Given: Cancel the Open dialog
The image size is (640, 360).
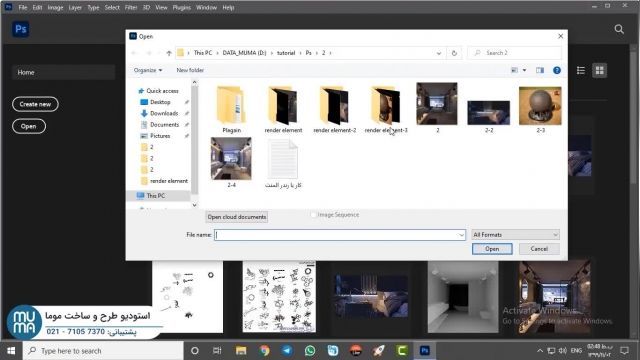Looking at the screenshot, I should [x=539, y=249].
